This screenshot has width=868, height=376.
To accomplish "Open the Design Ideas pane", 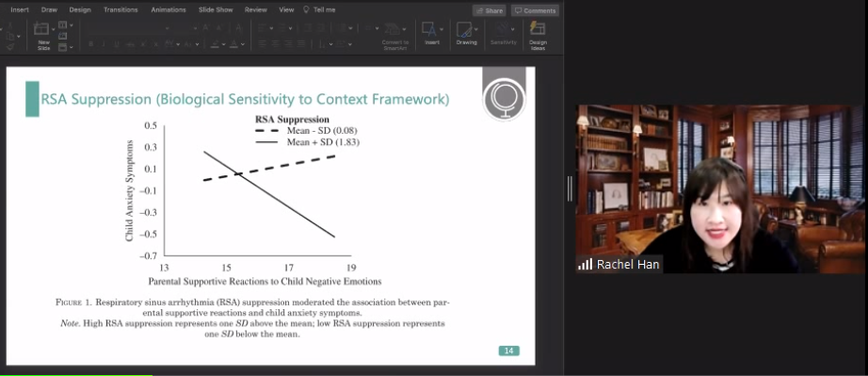I will 538,29.
